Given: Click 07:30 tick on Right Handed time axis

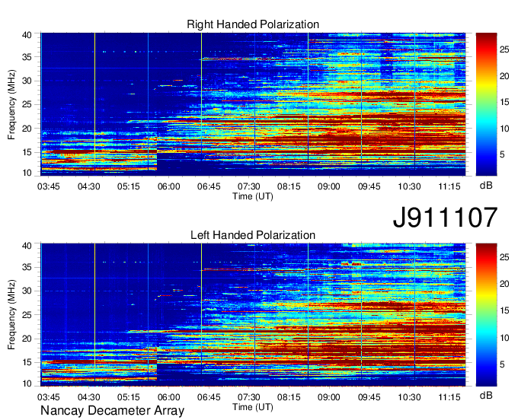Looking at the screenshot, I should 249,186.
